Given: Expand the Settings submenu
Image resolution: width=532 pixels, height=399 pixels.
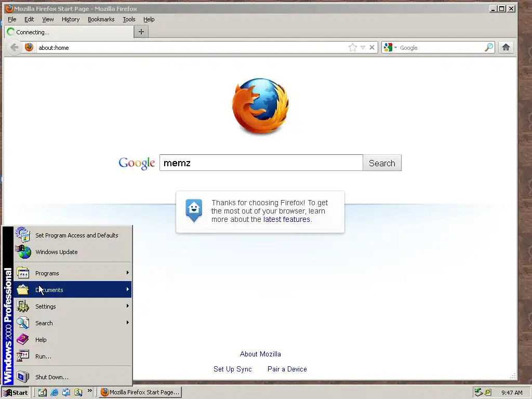Looking at the screenshot, I should (73, 306).
